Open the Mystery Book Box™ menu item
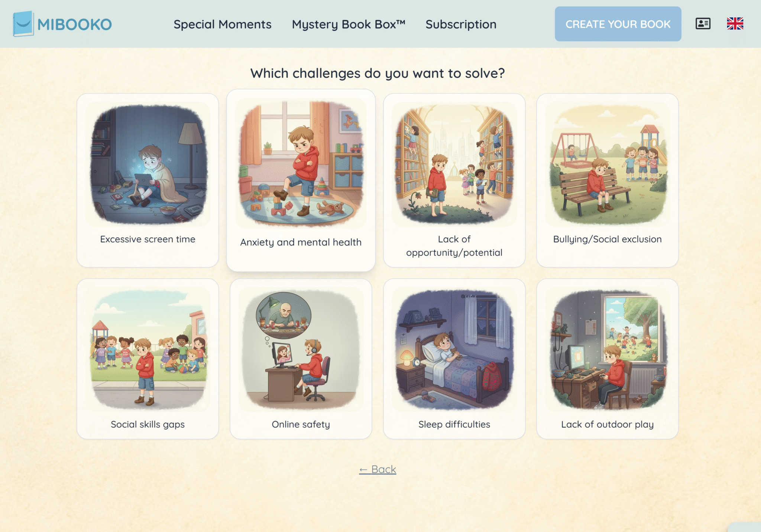 tap(349, 24)
